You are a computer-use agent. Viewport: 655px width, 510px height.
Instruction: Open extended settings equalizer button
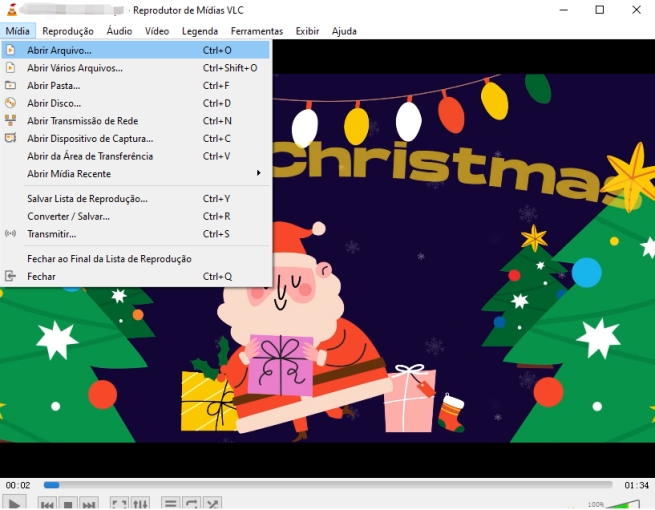pyautogui.click(x=140, y=504)
